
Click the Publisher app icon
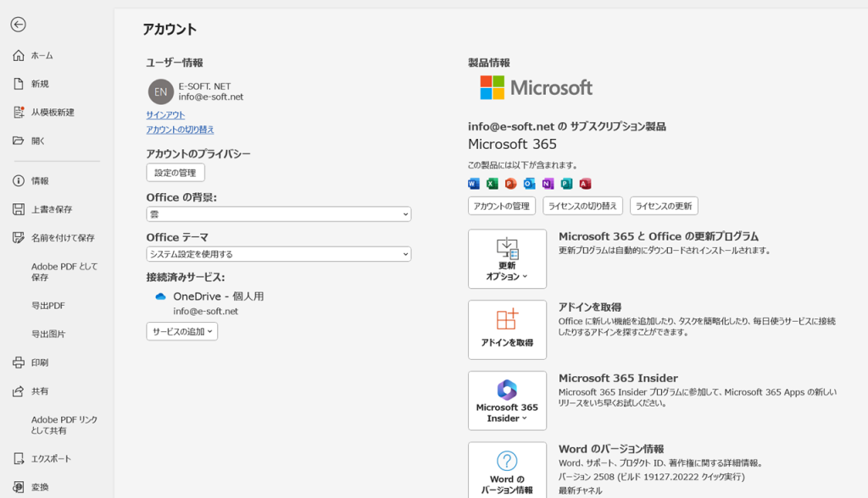(566, 184)
